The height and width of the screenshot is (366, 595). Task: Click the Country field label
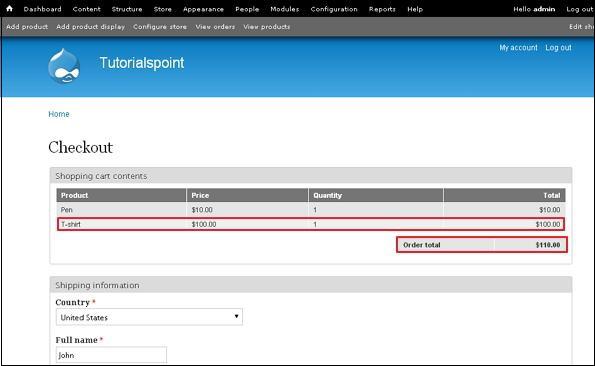tap(72, 302)
